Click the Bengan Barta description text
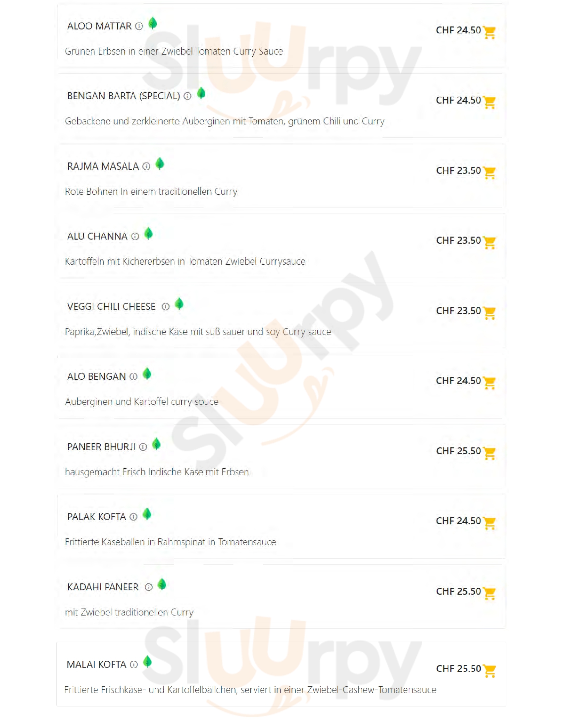Viewport: 563px width, 728px height. click(x=225, y=121)
